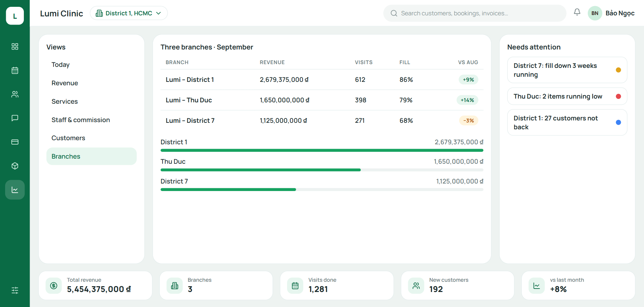Click the 5,454,375,000 đ total revenue value
This screenshot has width=644, height=307.
[99, 289]
